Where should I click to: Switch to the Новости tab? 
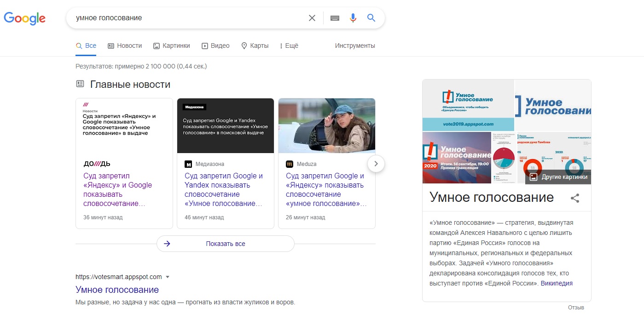click(x=125, y=46)
